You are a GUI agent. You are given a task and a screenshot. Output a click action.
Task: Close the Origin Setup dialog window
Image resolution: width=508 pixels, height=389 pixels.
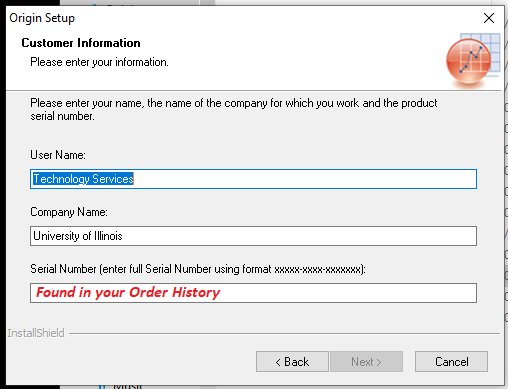[x=489, y=18]
